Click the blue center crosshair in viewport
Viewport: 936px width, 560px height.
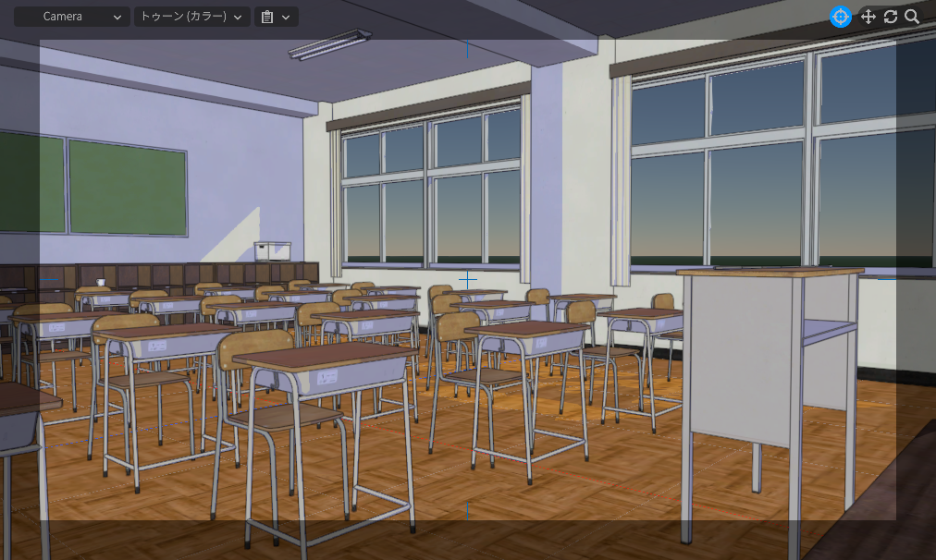(468, 279)
